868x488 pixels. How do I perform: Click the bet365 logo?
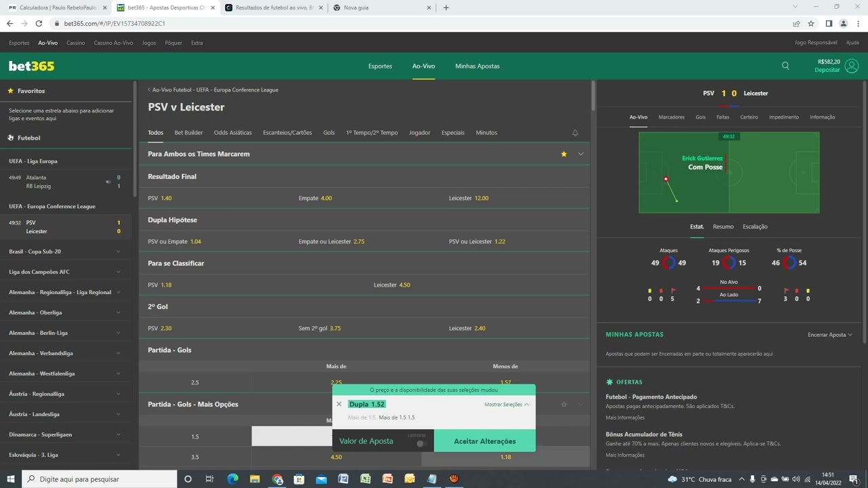[31, 66]
